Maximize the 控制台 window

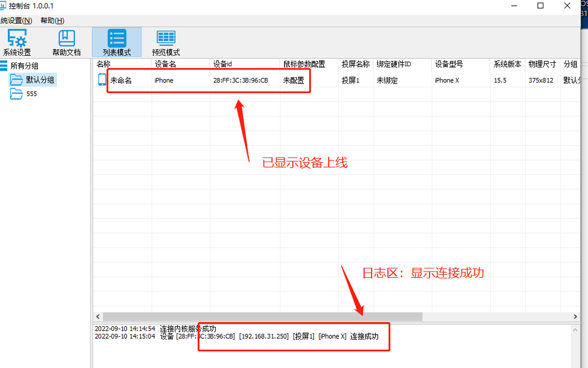(x=540, y=6)
